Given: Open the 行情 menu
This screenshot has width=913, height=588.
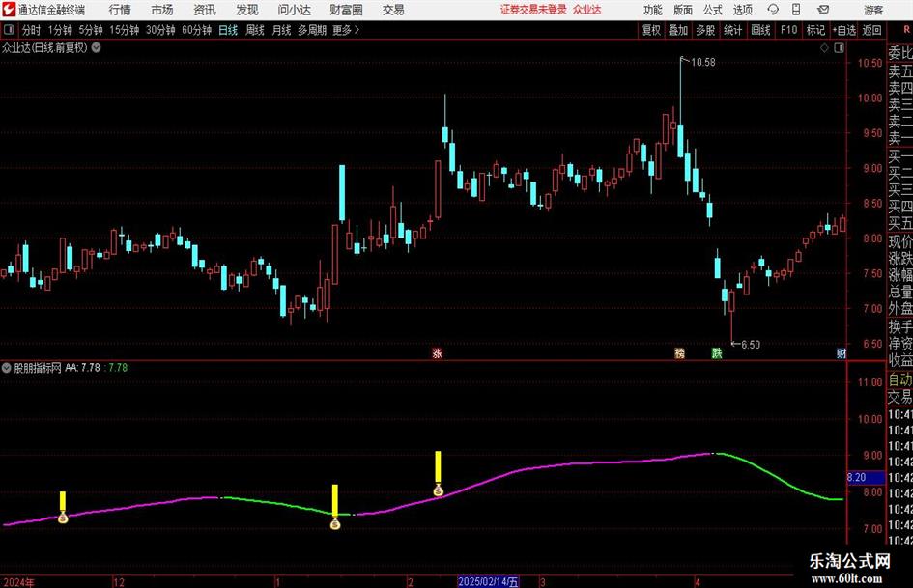Looking at the screenshot, I should (x=120, y=10).
